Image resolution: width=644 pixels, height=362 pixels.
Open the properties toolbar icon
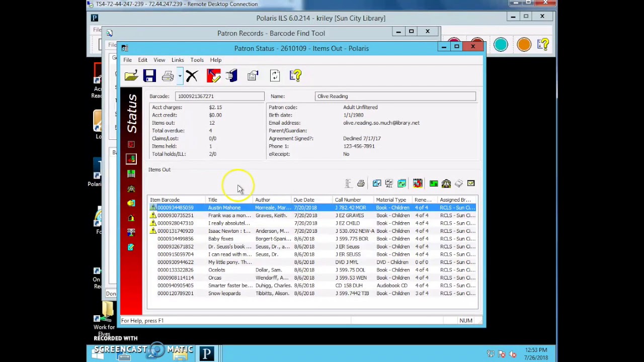pyautogui.click(x=253, y=76)
